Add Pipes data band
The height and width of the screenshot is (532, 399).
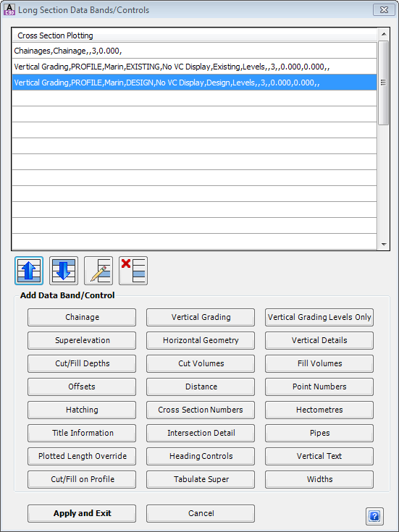pos(319,433)
